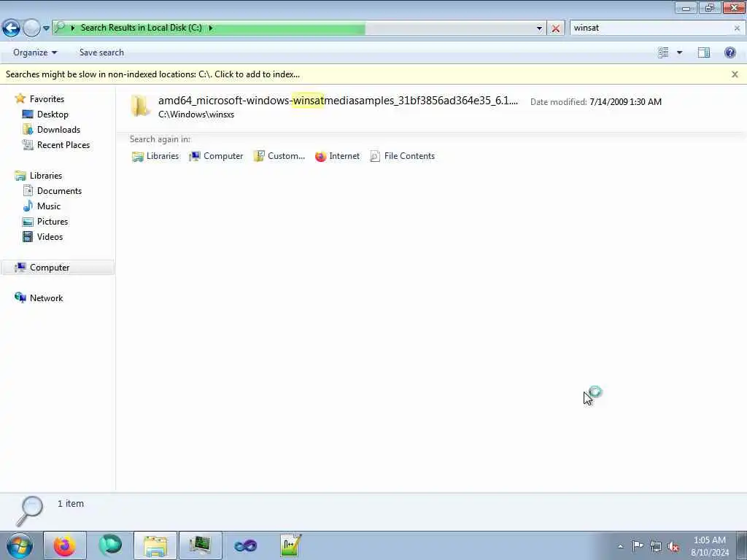Open Downloads in Favorites
Screen dimensions: 747x560
(x=58, y=130)
